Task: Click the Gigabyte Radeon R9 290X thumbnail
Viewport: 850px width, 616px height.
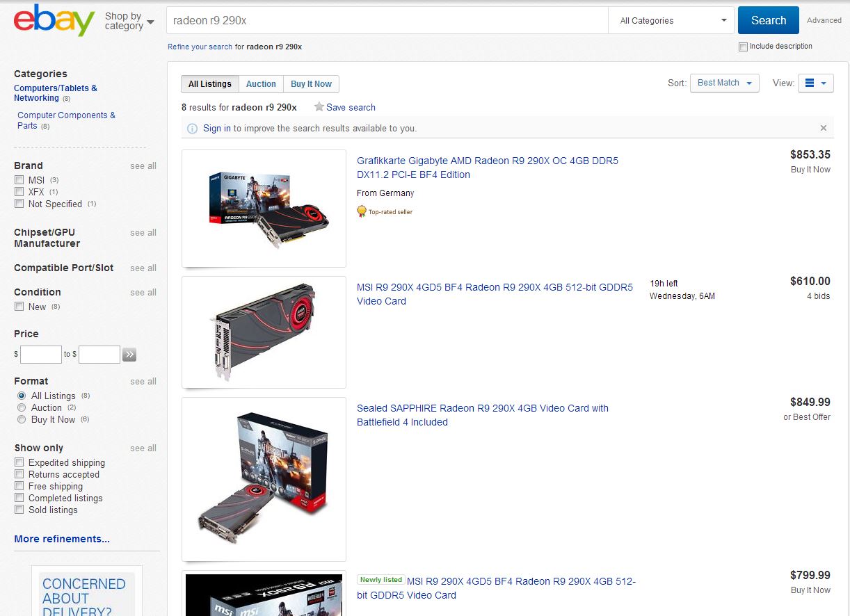Action: pyautogui.click(x=264, y=209)
